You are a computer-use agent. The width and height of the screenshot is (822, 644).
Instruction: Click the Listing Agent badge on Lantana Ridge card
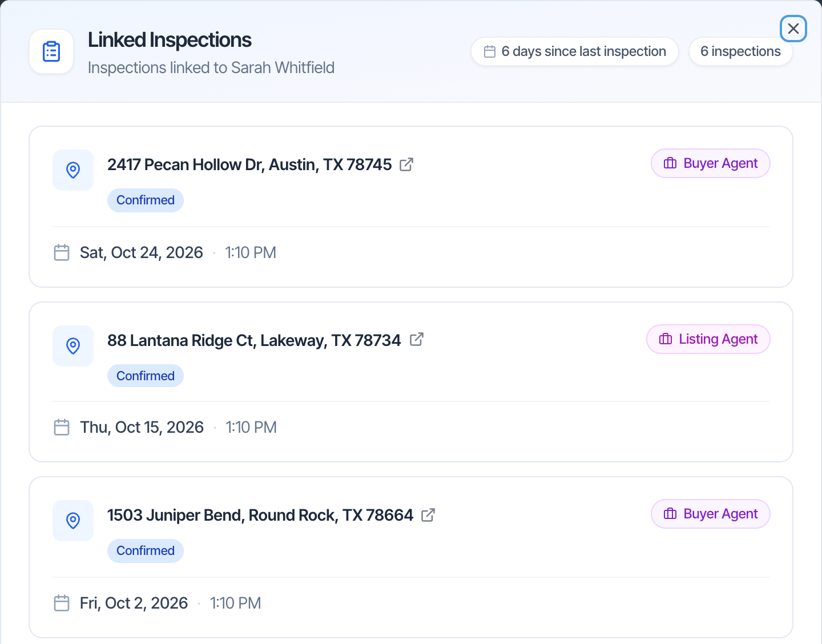point(708,339)
